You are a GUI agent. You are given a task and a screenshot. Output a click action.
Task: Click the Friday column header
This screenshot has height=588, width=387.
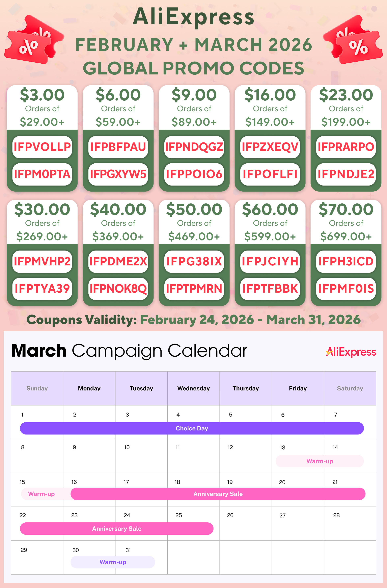pos(298,388)
